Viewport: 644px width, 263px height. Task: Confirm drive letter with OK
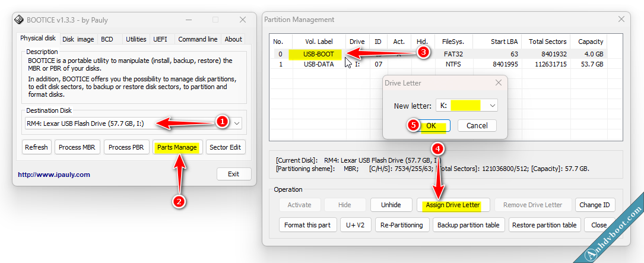point(431,125)
